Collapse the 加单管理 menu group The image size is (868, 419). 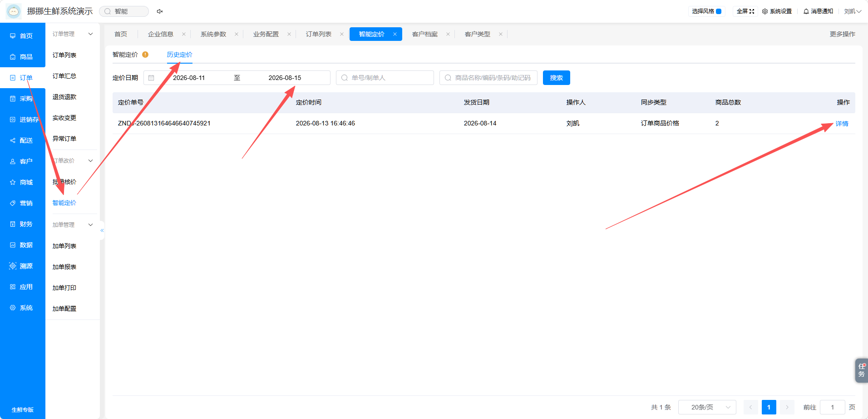click(x=90, y=225)
